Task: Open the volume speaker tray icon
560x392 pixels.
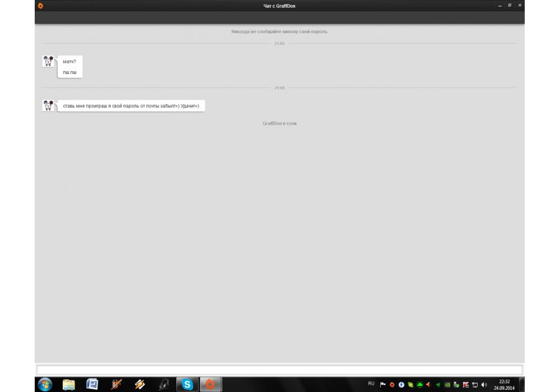Action: coord(484,385)
